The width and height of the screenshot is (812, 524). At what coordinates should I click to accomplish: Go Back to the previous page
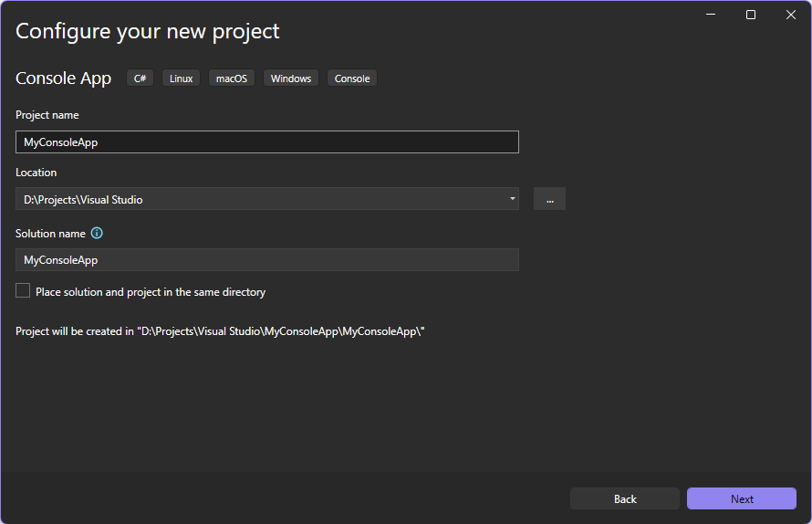pos(625,498)
